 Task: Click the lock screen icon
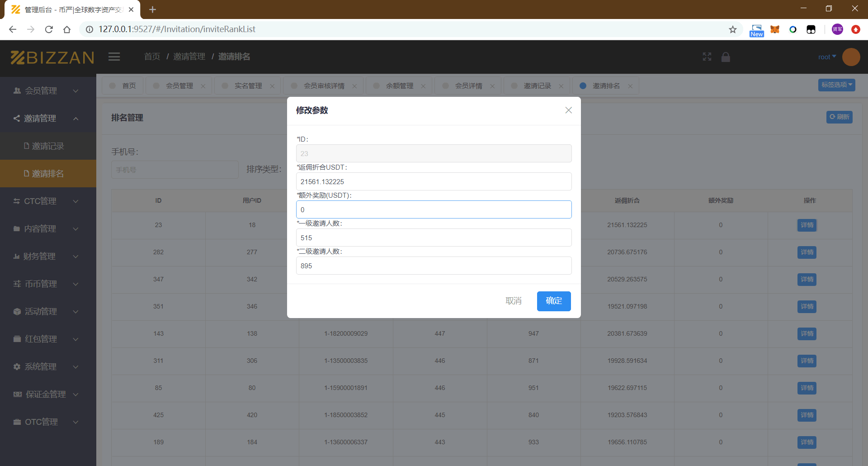726,57
